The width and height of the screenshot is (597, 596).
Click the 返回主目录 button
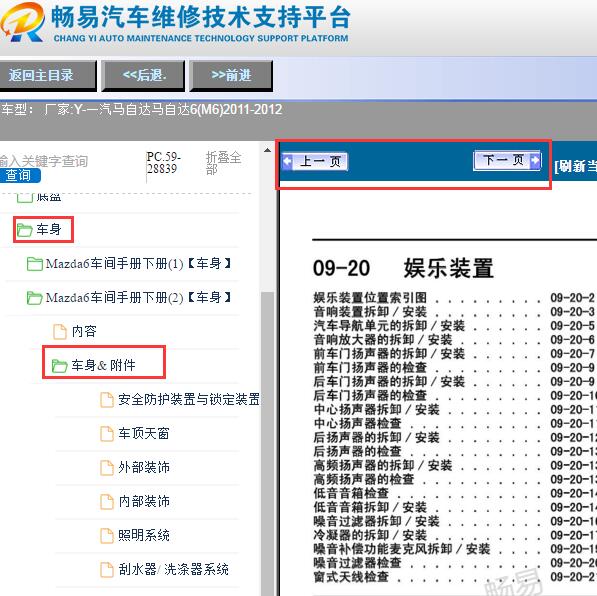point(48,75)
